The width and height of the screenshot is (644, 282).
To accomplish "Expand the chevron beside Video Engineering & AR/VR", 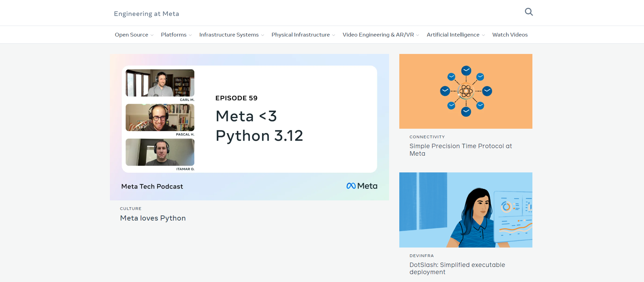I will point(418,35).
